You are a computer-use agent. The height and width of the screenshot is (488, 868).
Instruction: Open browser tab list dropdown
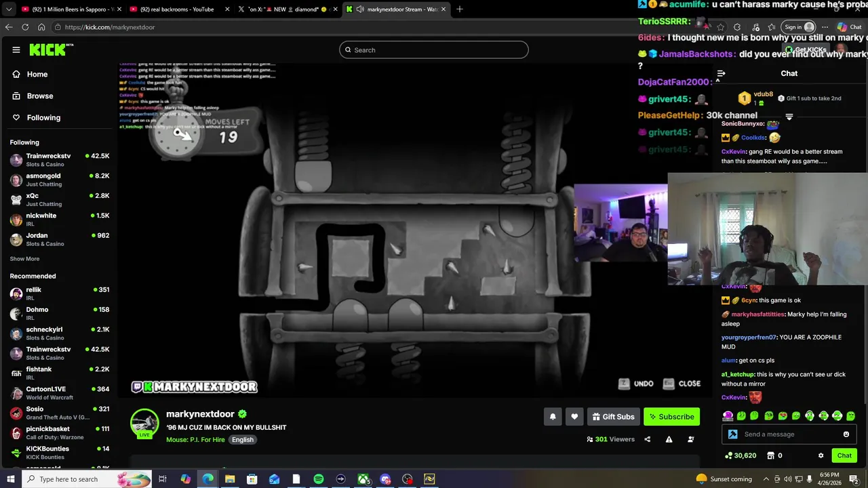tap(9, 9)
